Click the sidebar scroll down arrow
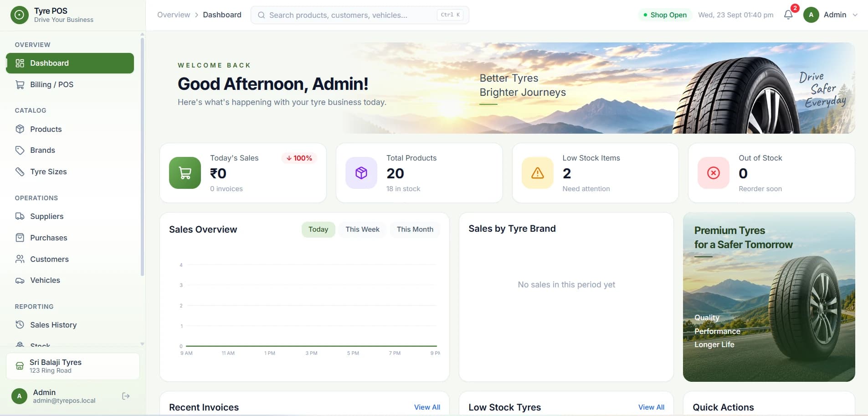This screenshot has width=868, height=416. coord(142,344)
